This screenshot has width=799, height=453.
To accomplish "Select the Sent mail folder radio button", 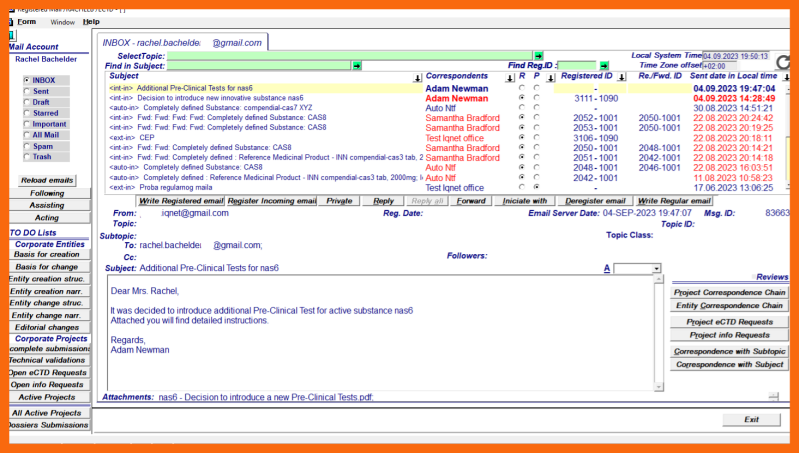I will [x=26, y=91].
